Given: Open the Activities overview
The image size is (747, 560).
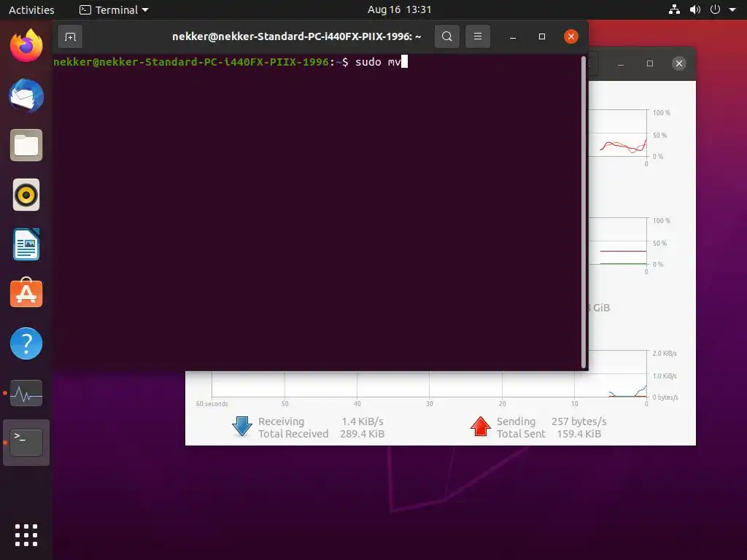Looking at the screenshot, I should pyautogui.click(x=31, y=9).
